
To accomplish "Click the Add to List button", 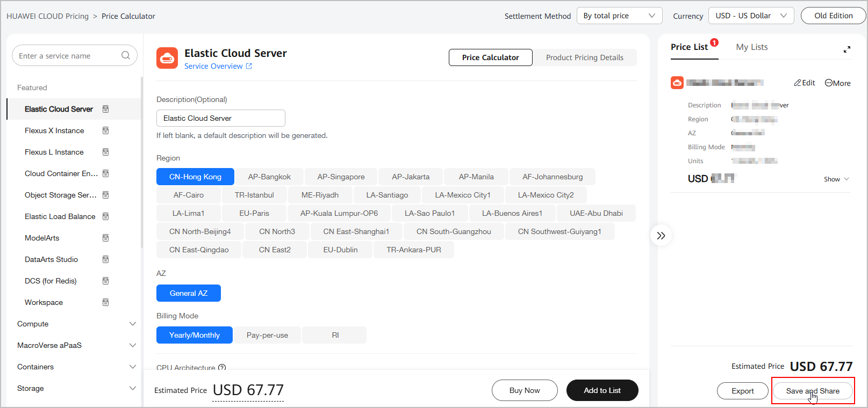I will click(602, 390).
